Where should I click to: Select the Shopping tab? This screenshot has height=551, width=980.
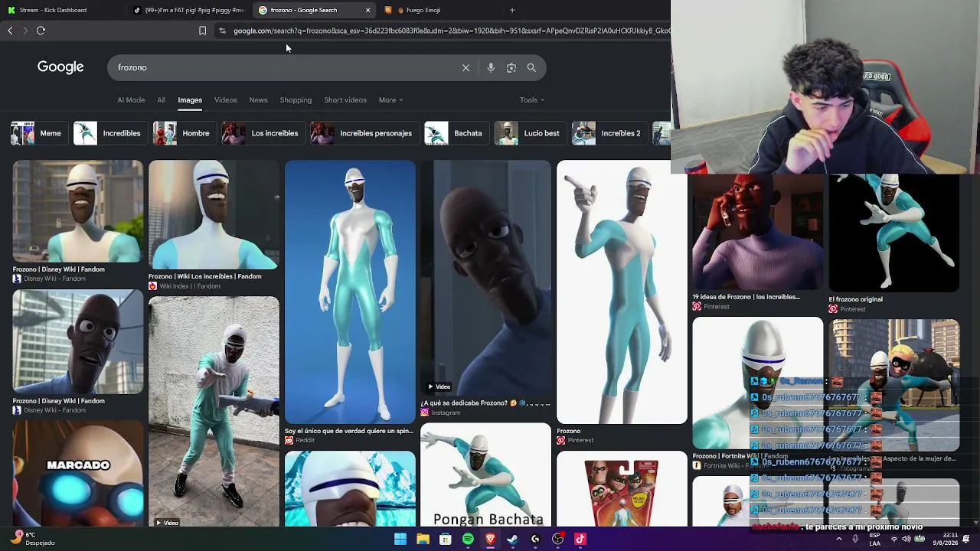coord(296,100)
